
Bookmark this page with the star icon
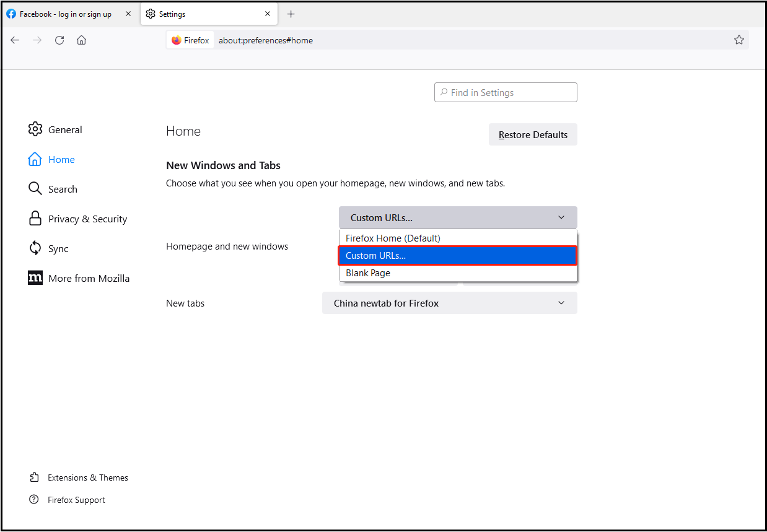(739, 40)
